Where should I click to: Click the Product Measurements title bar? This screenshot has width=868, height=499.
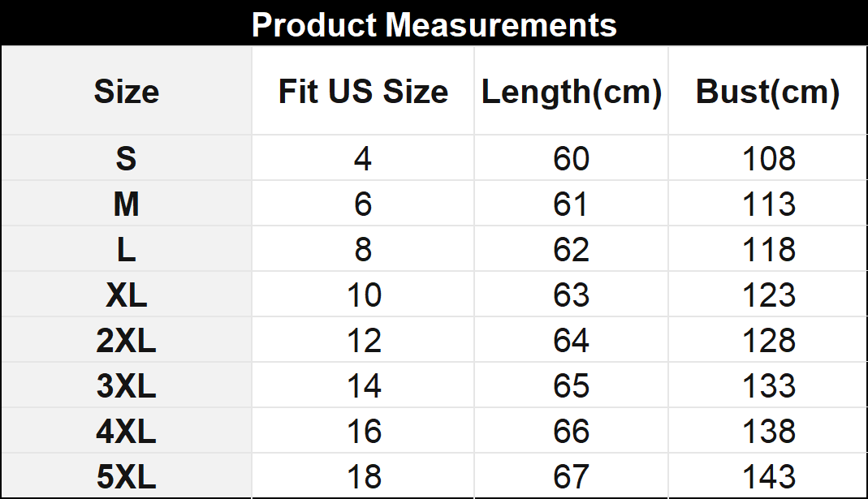click(434, 24)
